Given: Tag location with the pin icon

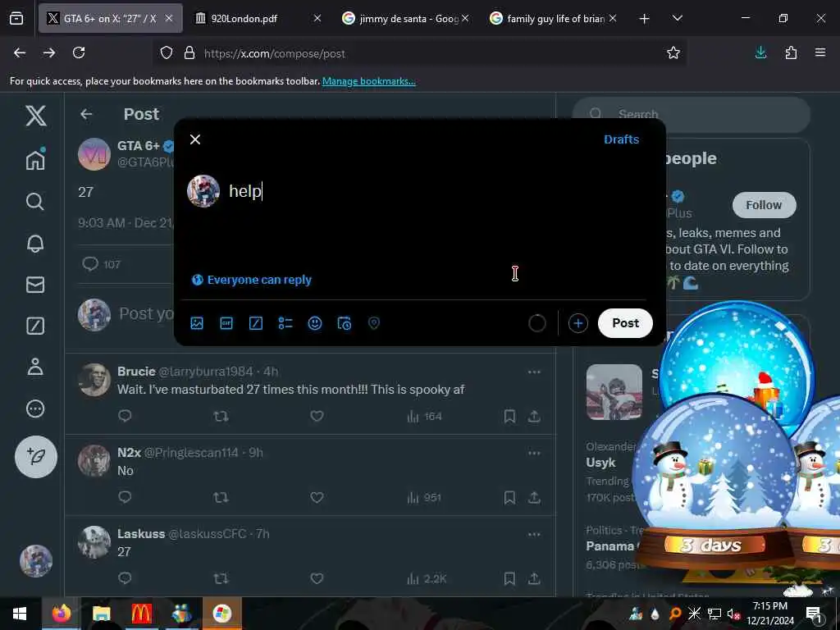Looking at the screenshot, I should pyautogui.click(x=374, y=323).
